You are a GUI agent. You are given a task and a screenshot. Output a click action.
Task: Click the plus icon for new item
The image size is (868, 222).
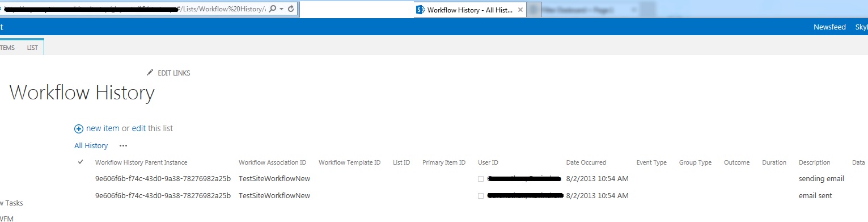(x=79, y=129)
